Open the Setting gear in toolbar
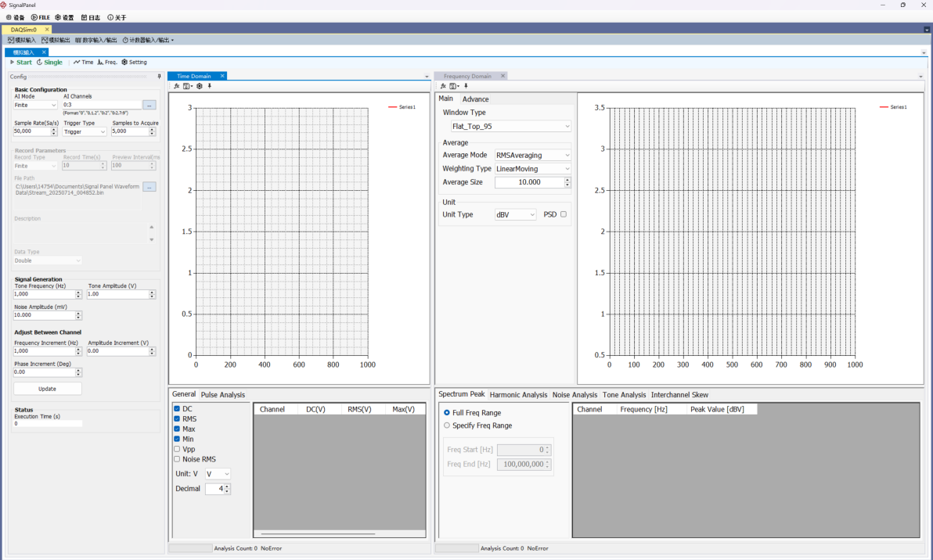The height and width of the screenshot is (560, 933). click(134, 62)
